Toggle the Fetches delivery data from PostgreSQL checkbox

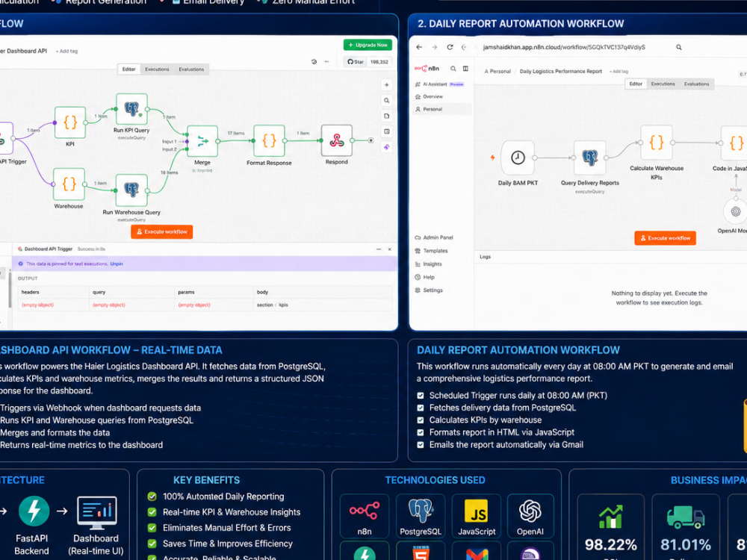(420, 408)
